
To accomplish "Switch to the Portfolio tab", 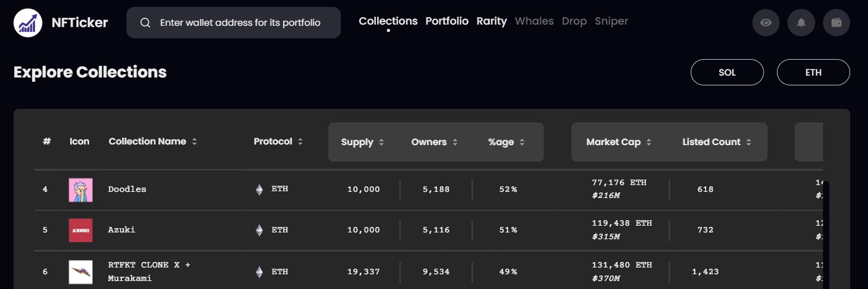I will click(447, 22).
